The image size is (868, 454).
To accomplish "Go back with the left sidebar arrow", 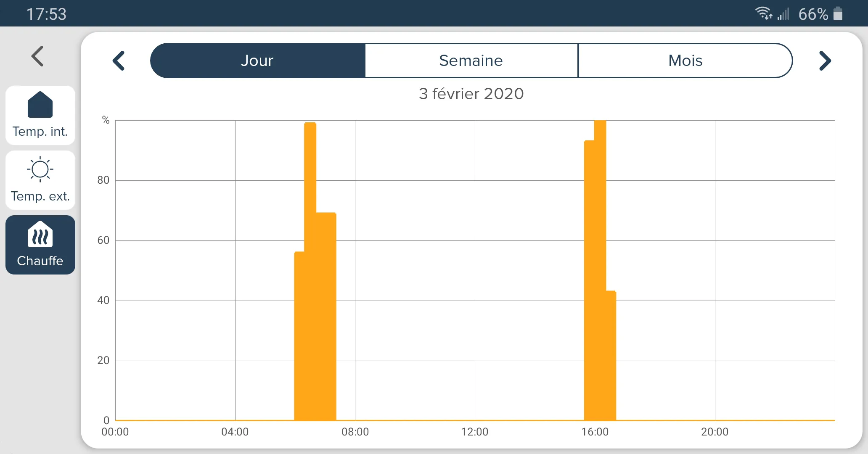I will point(37,56).
